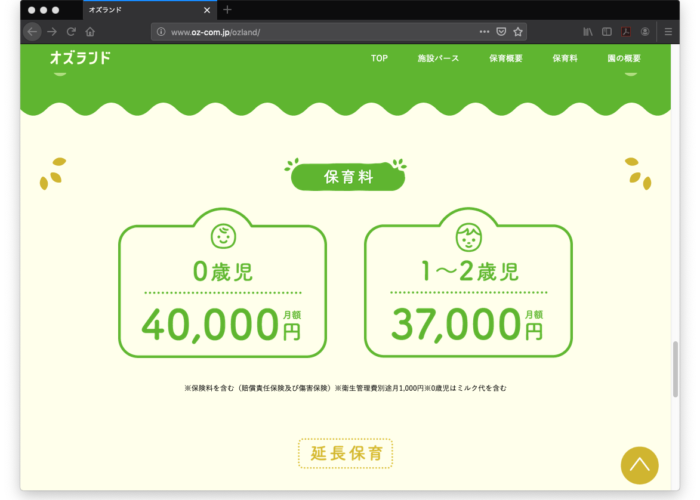Open 園の概要 from the top navigation
This screenshot has height=500, width=700.
tap(624, 59)
